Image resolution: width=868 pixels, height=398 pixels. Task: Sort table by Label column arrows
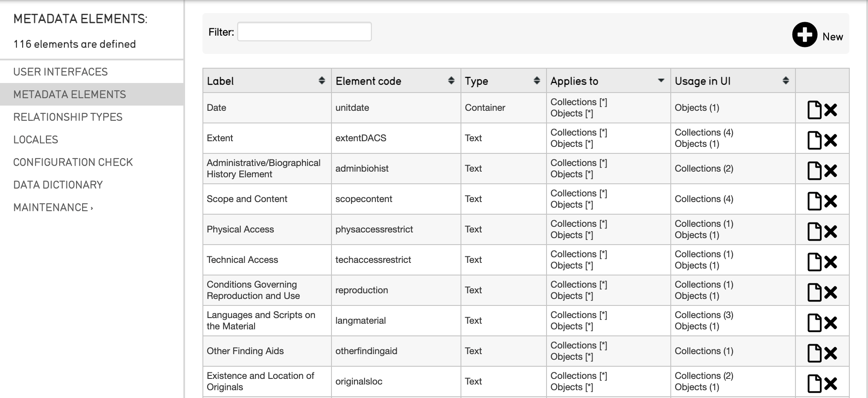pyautogui.click(x=321, y=81)
